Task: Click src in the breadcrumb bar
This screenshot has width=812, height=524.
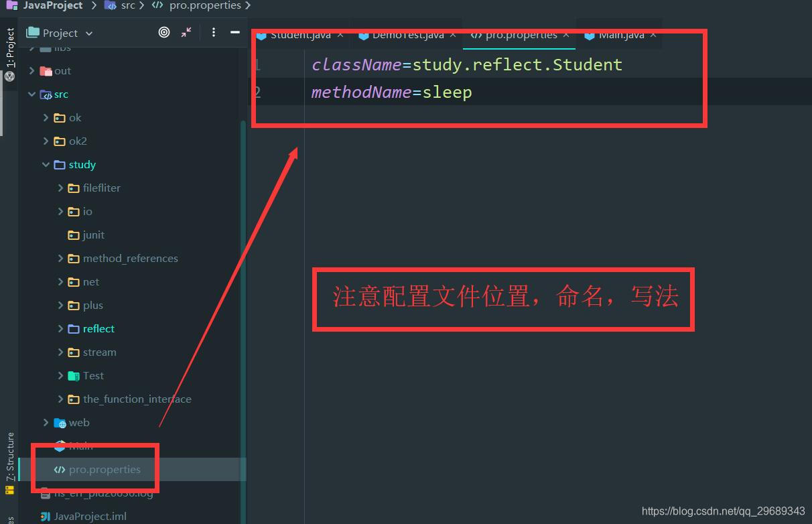Action: tap(127, 5)
